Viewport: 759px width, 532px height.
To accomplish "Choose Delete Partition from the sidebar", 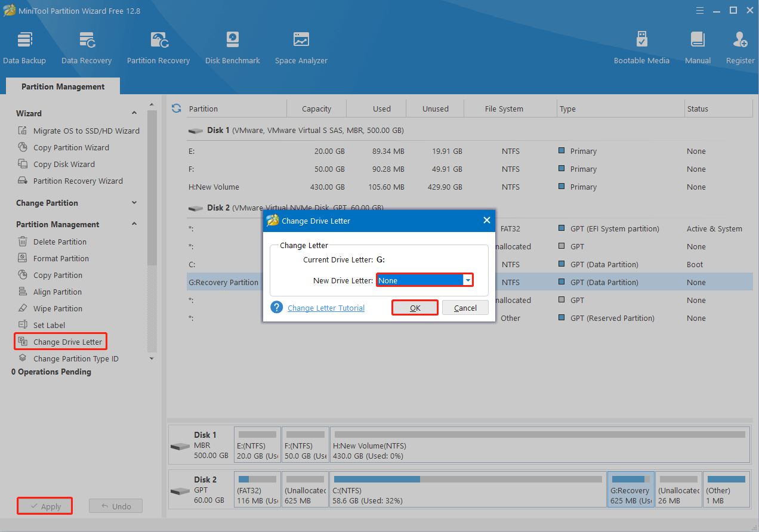I will tap(53, 242).
